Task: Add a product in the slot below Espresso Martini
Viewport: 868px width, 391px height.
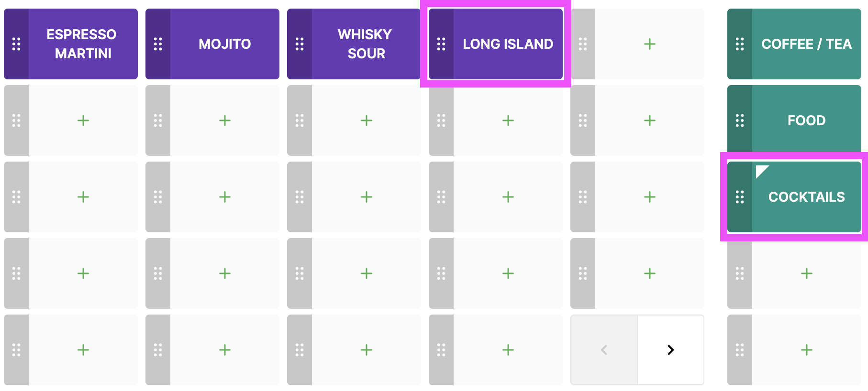Action: (x=83, y=120)
